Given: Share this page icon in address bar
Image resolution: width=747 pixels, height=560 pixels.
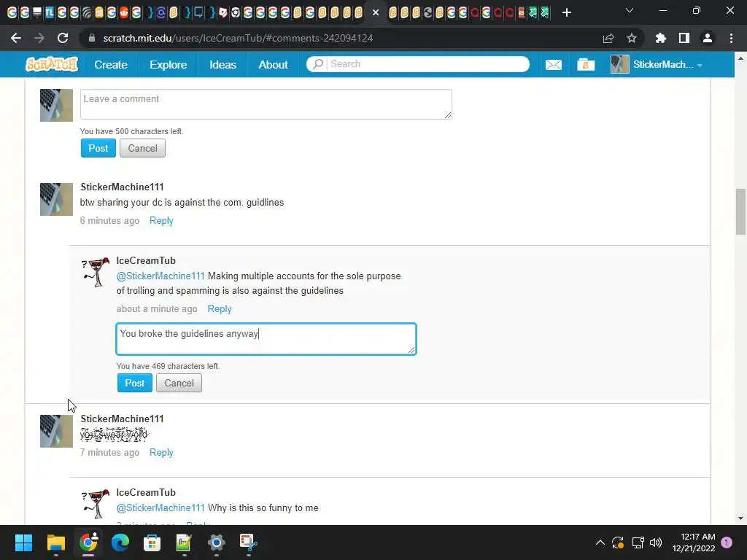Looking at the screenshot, I should [608, 38].
